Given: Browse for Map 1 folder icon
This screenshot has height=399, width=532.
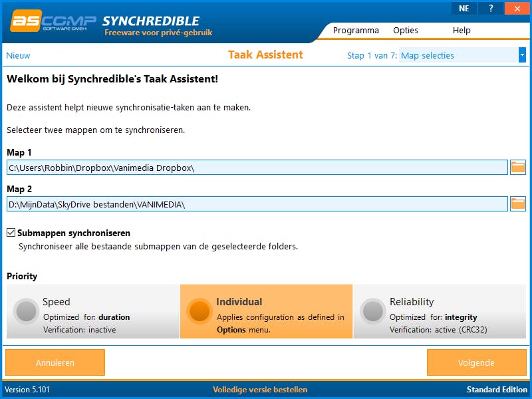Looking at the screenshot, I should 518,168.
